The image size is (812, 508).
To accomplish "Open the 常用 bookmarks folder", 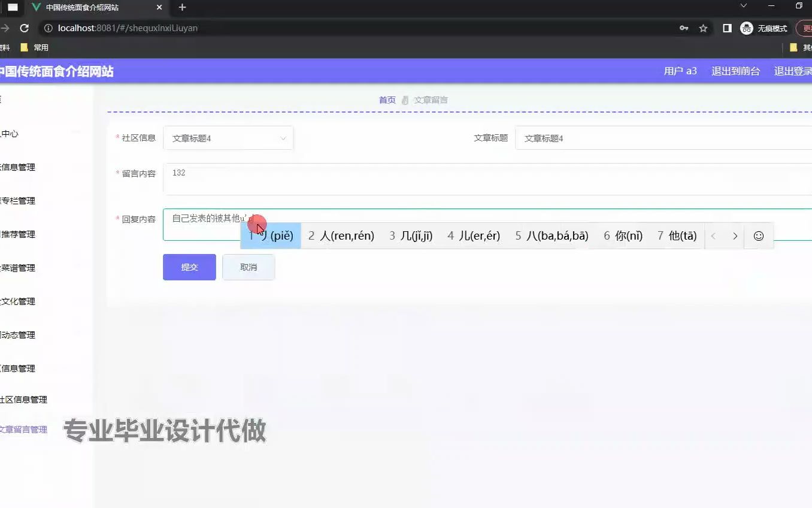I will [35, 47].
